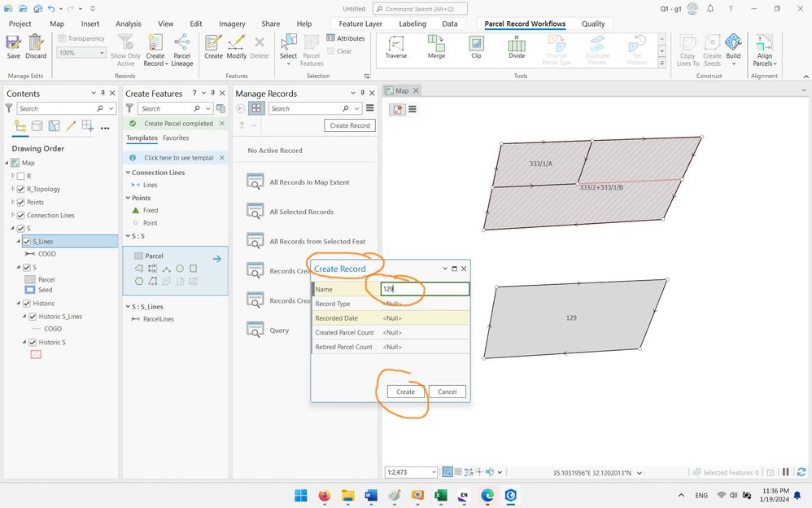Switch to the Feature Layer tab

tap(360, 24)
